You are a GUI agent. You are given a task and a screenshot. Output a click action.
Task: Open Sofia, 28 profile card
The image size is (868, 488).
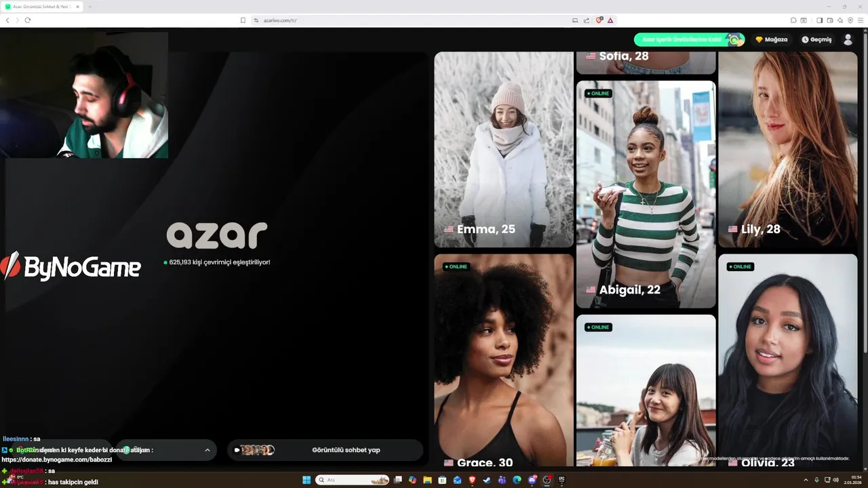[x=646, y=62]
